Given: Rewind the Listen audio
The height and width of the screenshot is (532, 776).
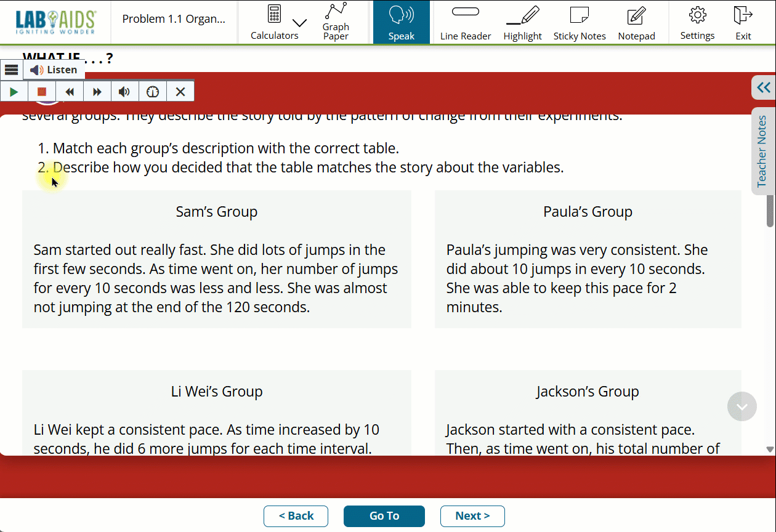Looking at the screenshot, I should 70,92.
